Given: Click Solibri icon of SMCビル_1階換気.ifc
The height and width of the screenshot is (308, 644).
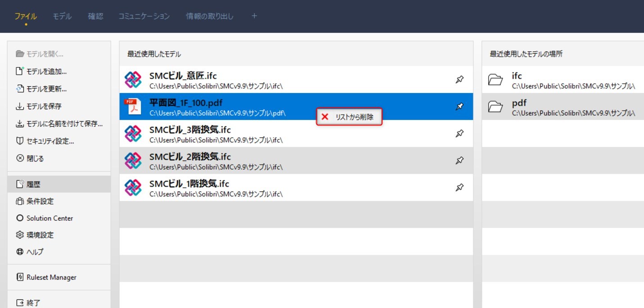Looking at the screenshot, I should click(x=133, y=187).
